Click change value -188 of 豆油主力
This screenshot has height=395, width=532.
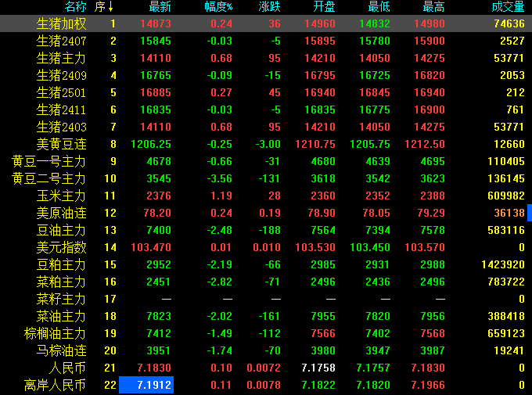coord(270,230)
